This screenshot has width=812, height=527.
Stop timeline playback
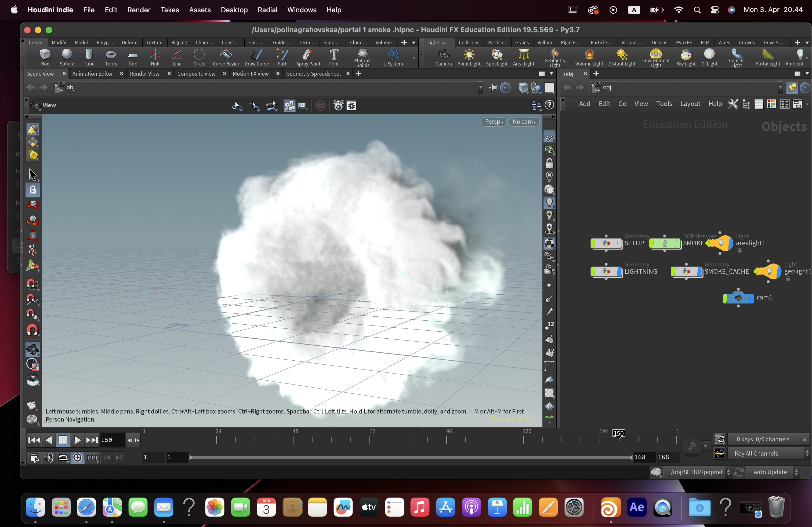pos(63,440)
